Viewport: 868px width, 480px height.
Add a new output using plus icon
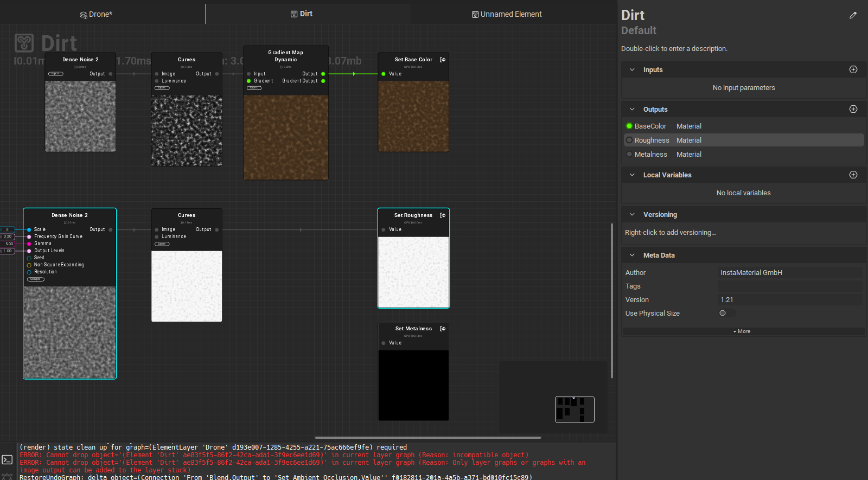click(853, 109)
